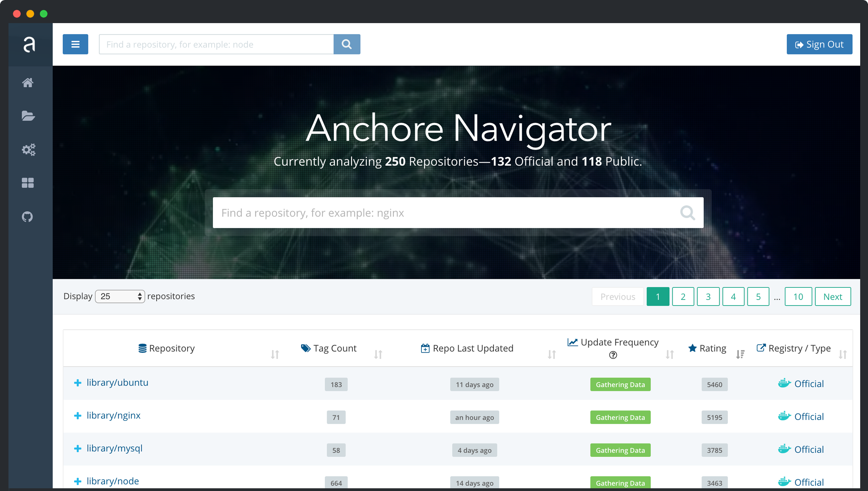Click the Docker whale icon for library/nginx

point(784,416)
